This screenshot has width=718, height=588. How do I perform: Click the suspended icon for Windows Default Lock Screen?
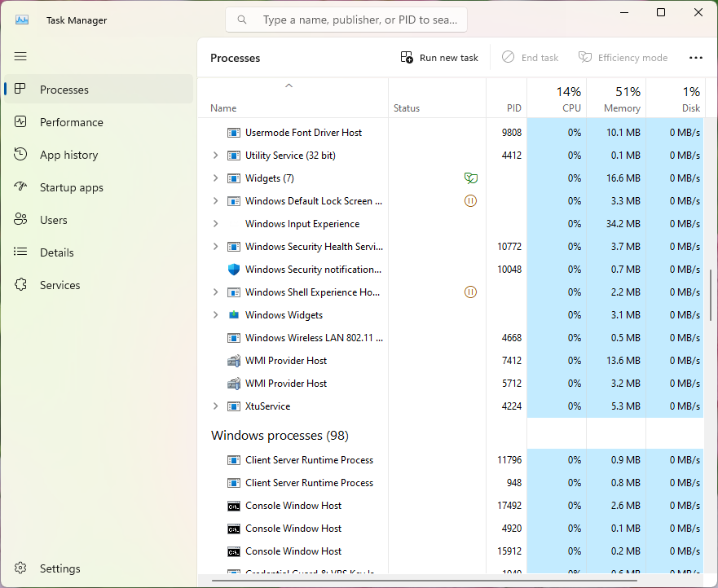470,201
